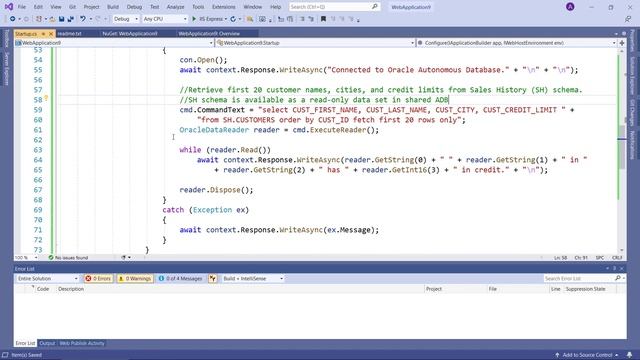Open the WebApplication9 project navigation dropdown
The height and width of the screenshot is (360, 640).
[114, 43]
